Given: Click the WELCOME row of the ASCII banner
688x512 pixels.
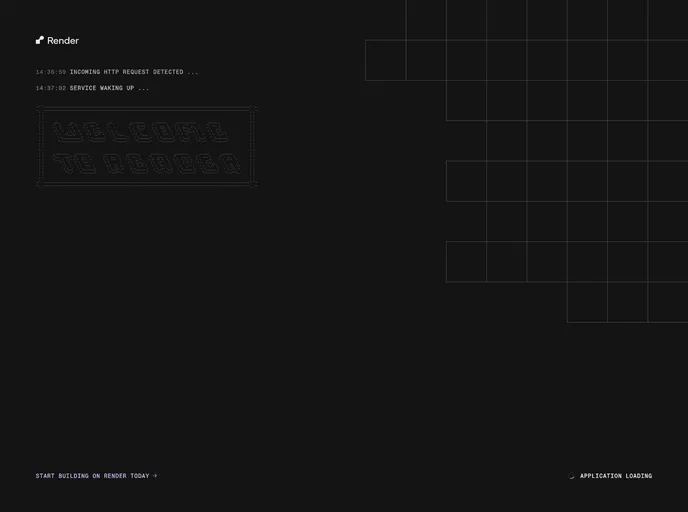Looking at the screenshot, I should [x=140, y=133].
